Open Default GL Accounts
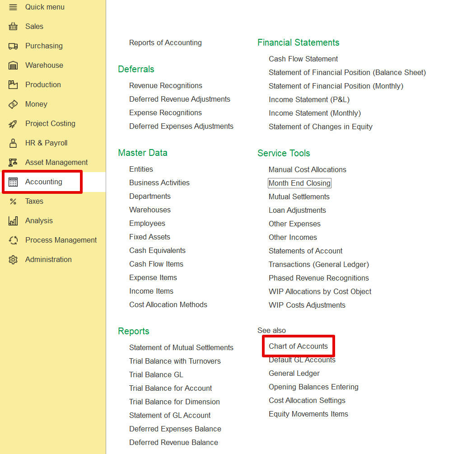 tap(302, 360)
